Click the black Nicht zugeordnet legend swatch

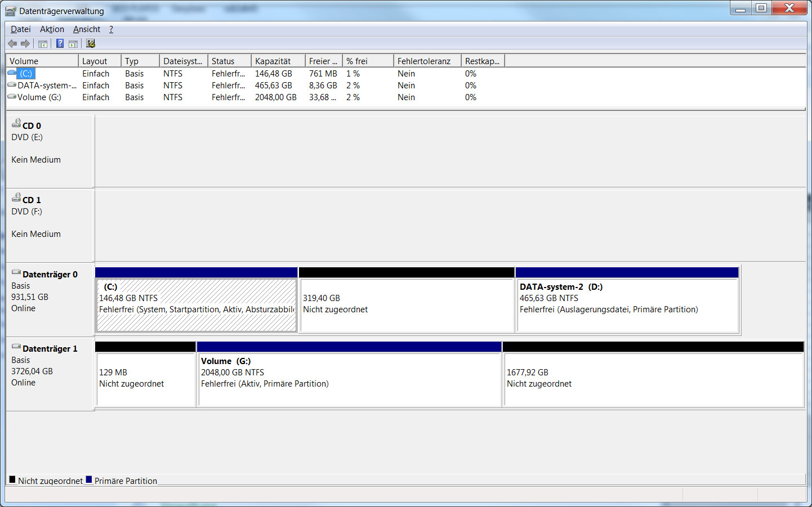12,479
